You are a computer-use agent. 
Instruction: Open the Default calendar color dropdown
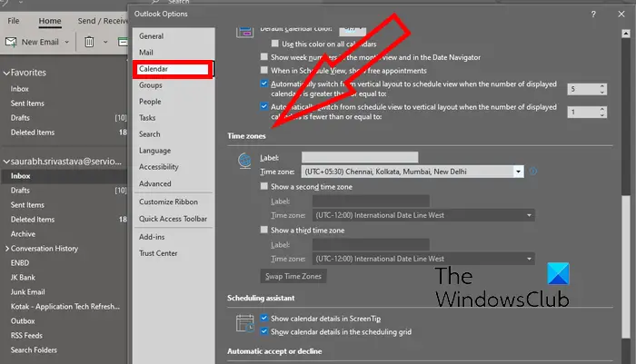tap(353, 30)
